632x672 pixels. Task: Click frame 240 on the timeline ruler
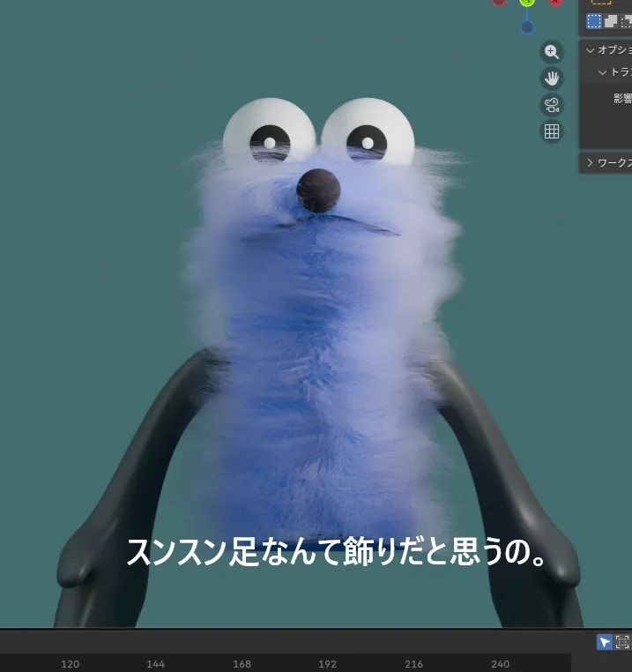tap(500, 664)
